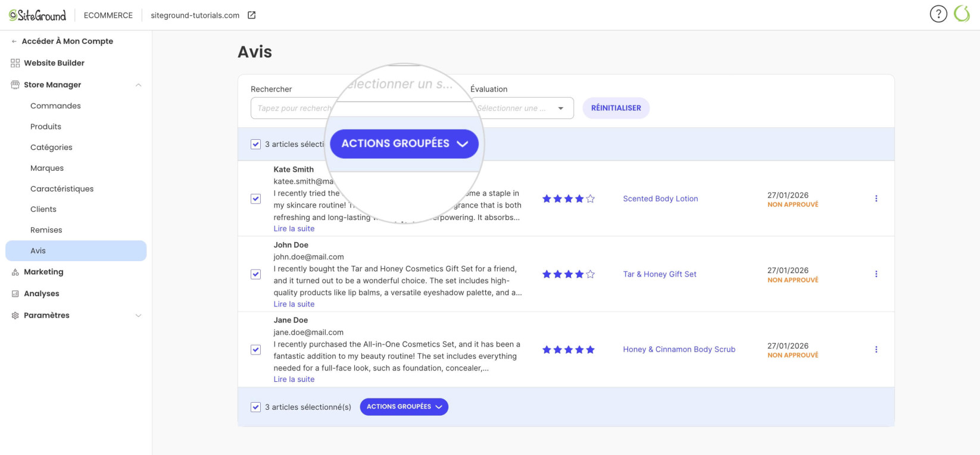Uncheck the John Doe review checkbox
980x455 pixels.
(256, 274)
